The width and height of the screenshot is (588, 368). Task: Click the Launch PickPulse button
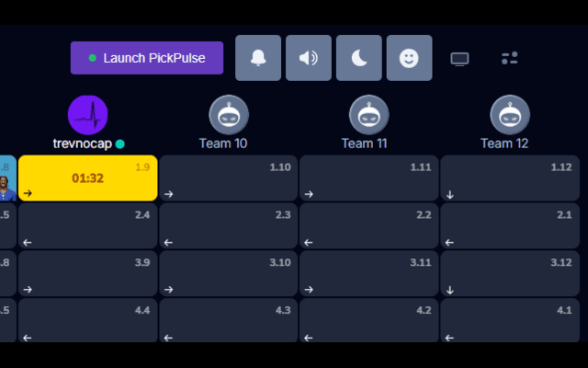point(147,58)
